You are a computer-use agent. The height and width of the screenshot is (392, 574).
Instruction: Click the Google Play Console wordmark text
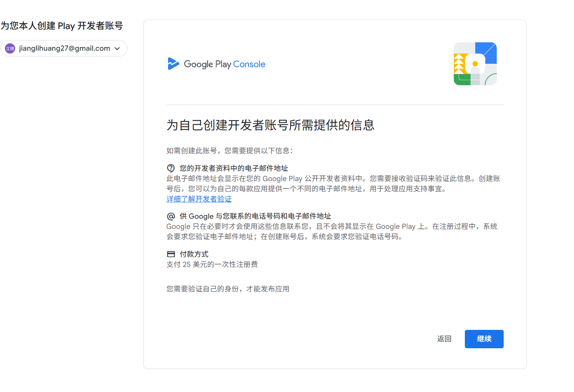224,64
